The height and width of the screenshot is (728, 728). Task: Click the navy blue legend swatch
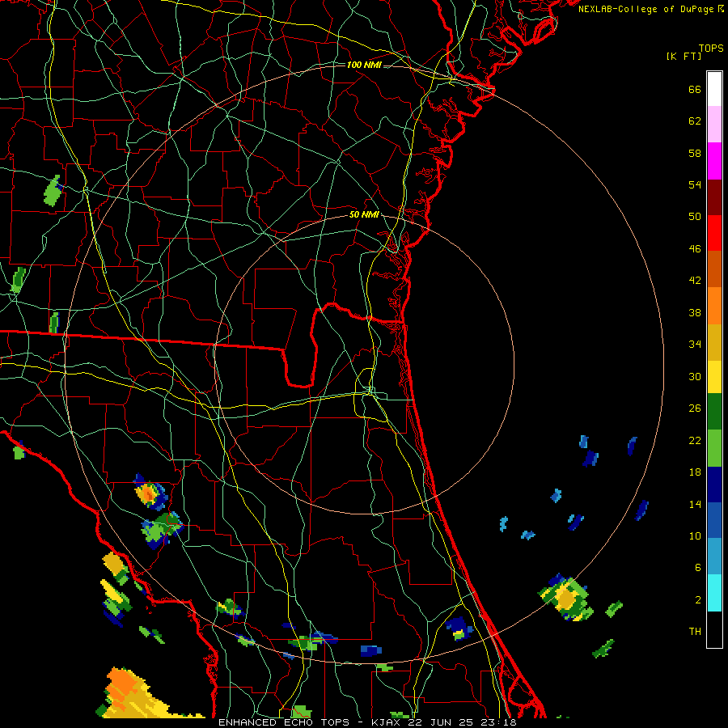(x=714, y=485)
